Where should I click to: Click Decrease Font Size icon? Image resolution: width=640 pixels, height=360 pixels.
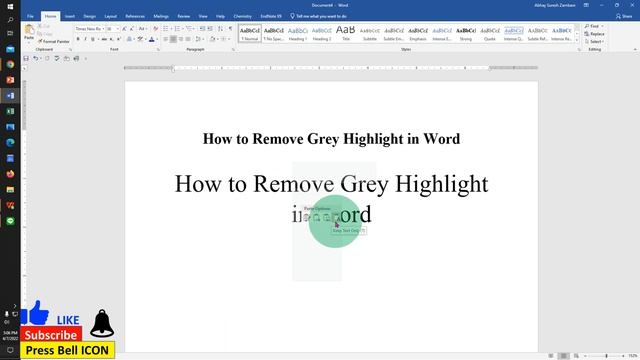132,29
